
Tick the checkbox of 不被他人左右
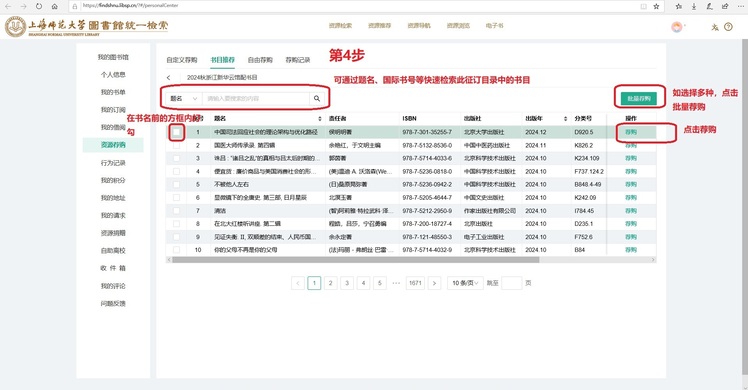[177, 184]
